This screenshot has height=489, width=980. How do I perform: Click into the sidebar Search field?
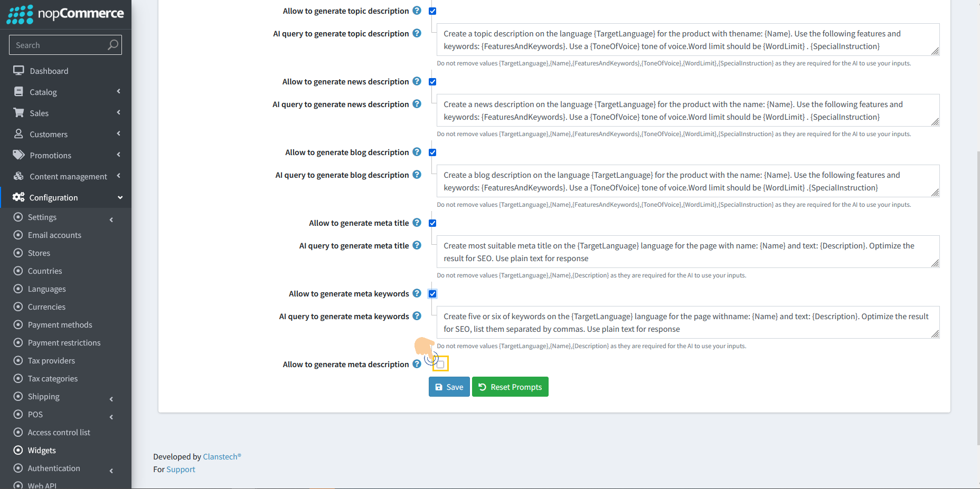pyautogui.click(x=58, y=45)
